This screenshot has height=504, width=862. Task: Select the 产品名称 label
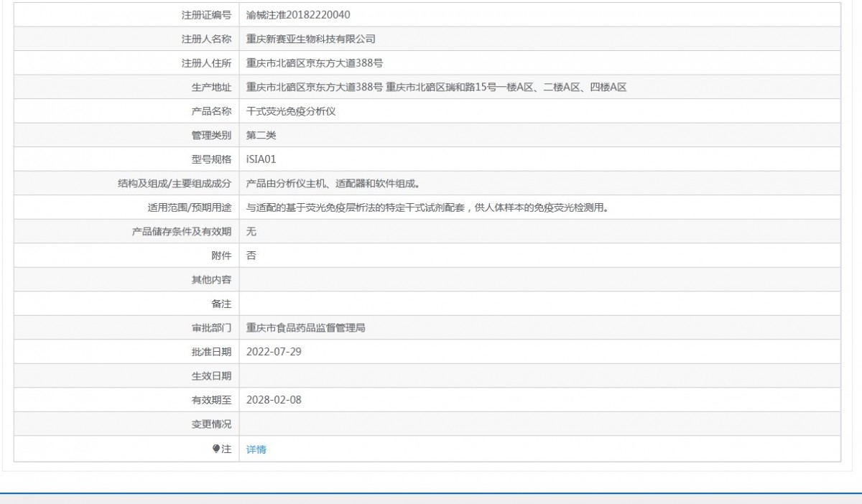pyautogui.click(x=211, y=111)
